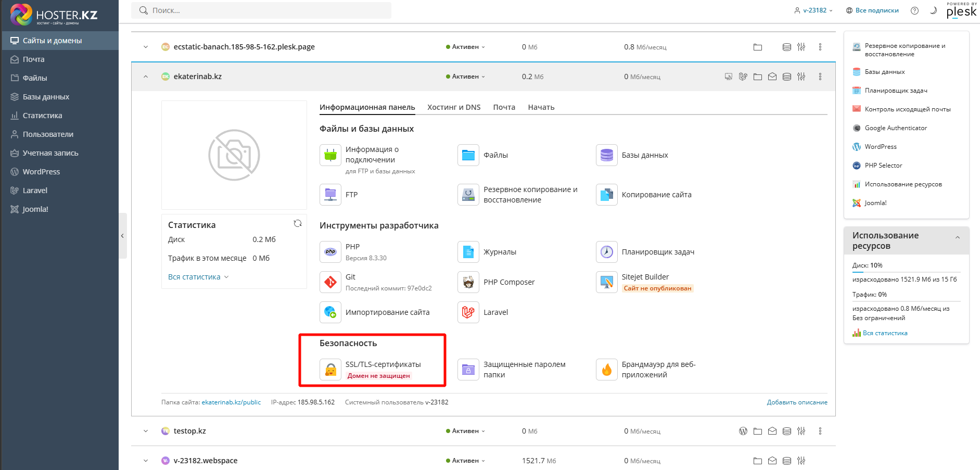
Task: Open the Git repository icon
Action: click(330, 282)
